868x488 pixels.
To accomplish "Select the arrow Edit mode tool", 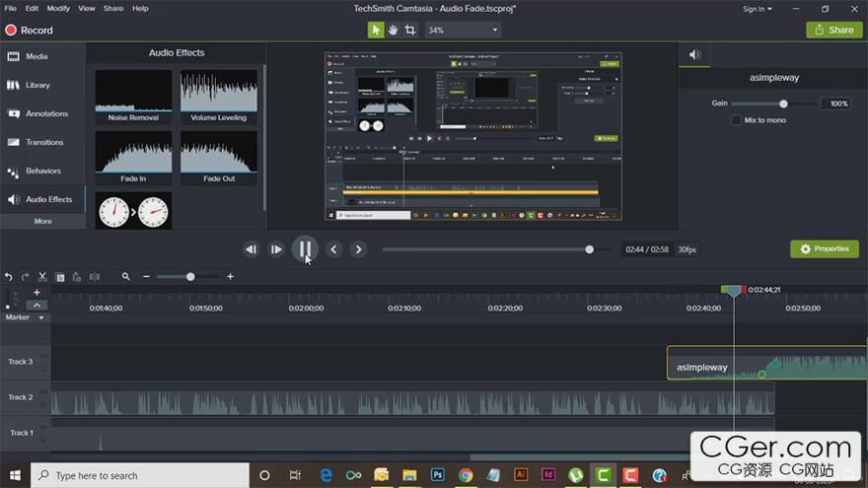I will click(376, 30).
